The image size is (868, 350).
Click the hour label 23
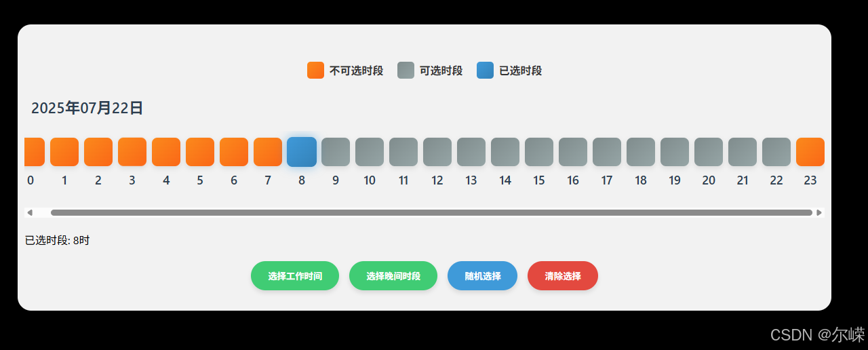click(x=810, y=180)
